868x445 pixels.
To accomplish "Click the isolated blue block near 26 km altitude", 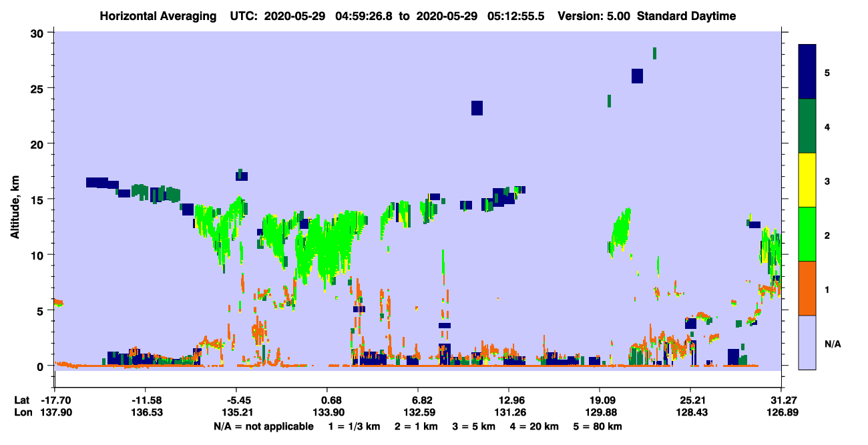I will [x=637, y=76].
